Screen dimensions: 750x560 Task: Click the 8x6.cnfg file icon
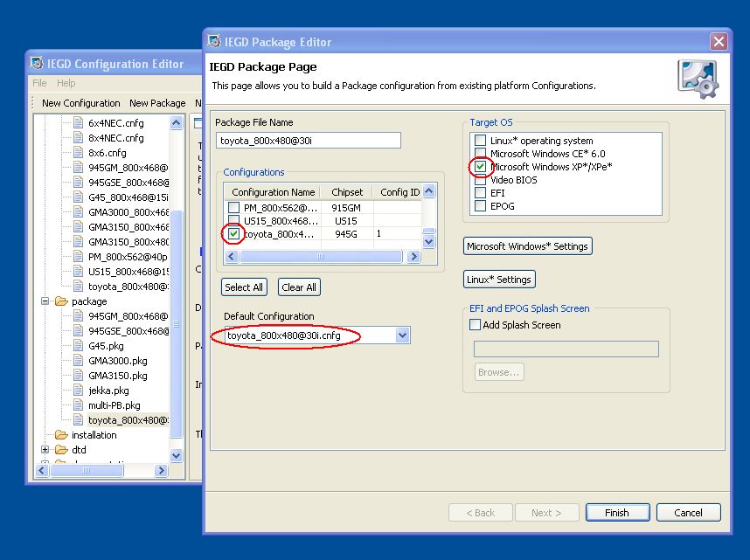tap(78, 153)
